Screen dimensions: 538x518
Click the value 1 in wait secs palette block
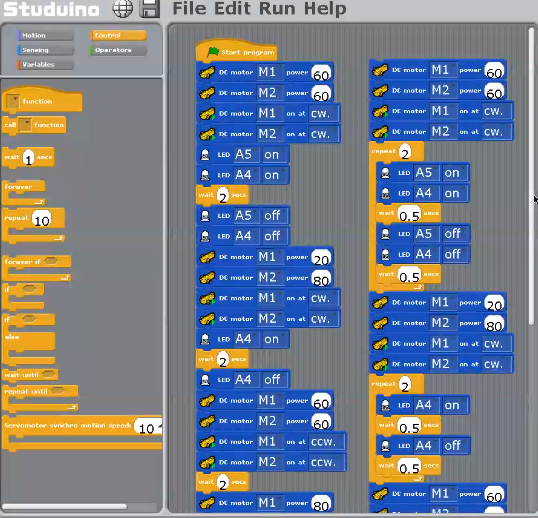coord(29,158)
